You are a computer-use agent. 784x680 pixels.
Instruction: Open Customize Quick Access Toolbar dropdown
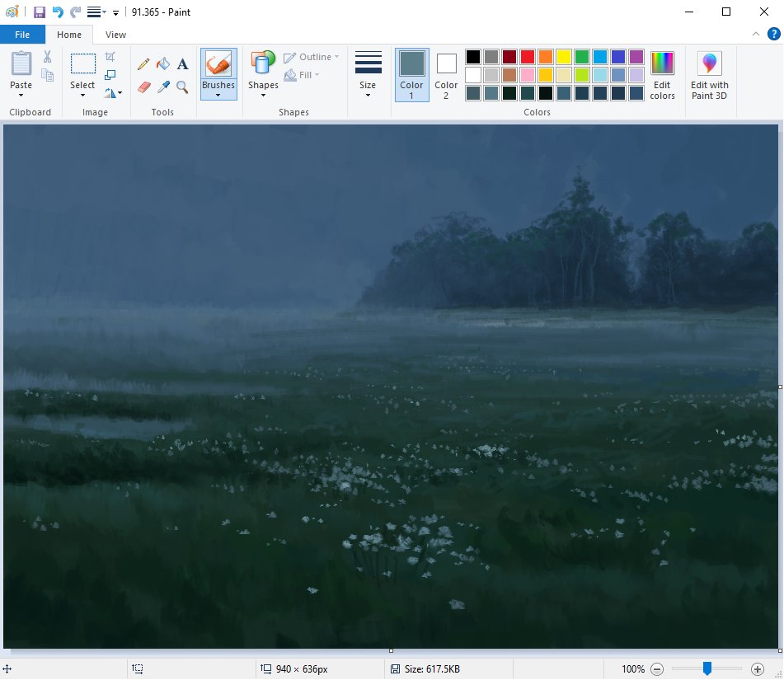(x=115, y=13)
